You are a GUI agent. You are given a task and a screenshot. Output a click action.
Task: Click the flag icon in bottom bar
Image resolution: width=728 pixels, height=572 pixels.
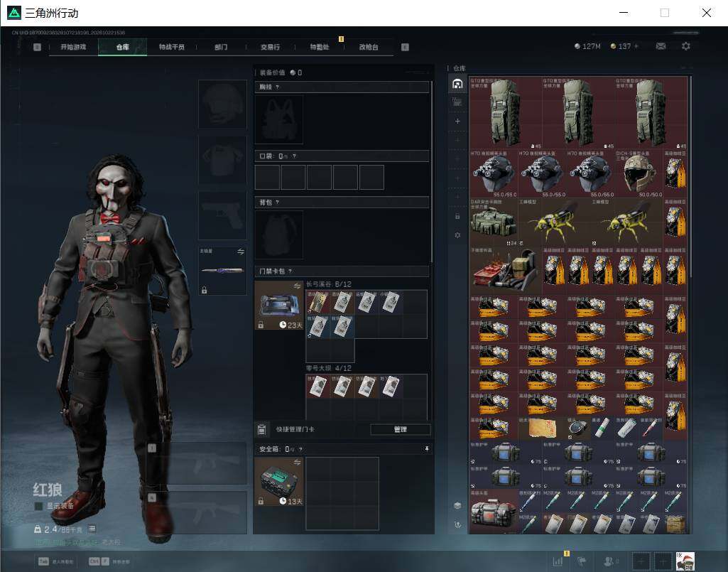[x=582, y=561]
